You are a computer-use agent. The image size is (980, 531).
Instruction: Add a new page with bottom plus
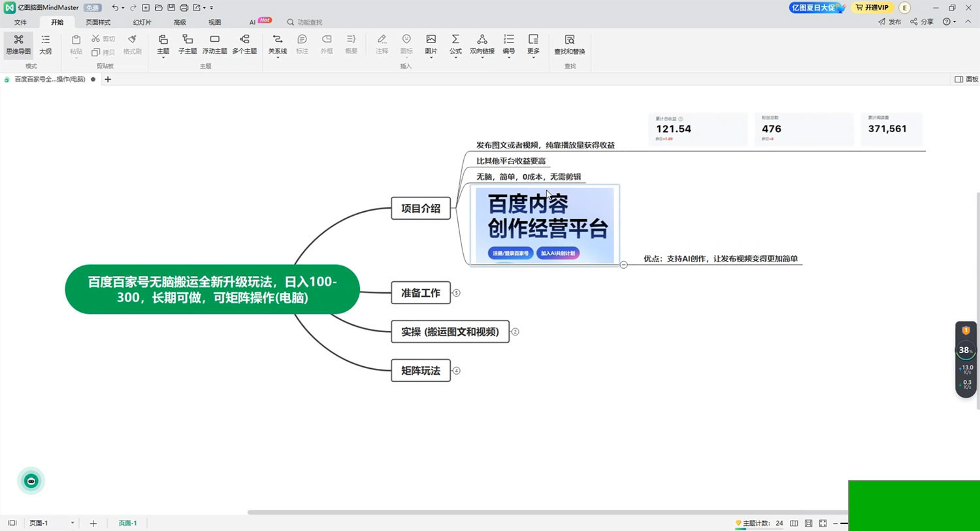pos(93,523)
